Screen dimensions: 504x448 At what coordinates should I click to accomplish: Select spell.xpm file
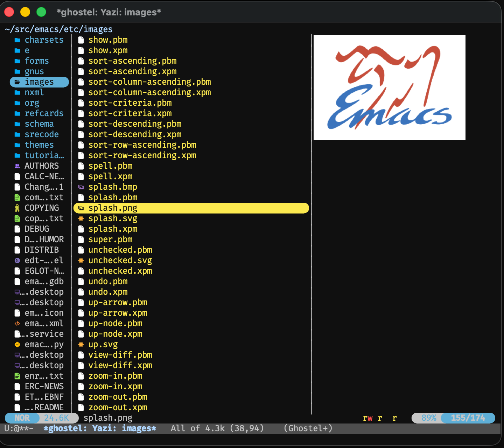110,176
